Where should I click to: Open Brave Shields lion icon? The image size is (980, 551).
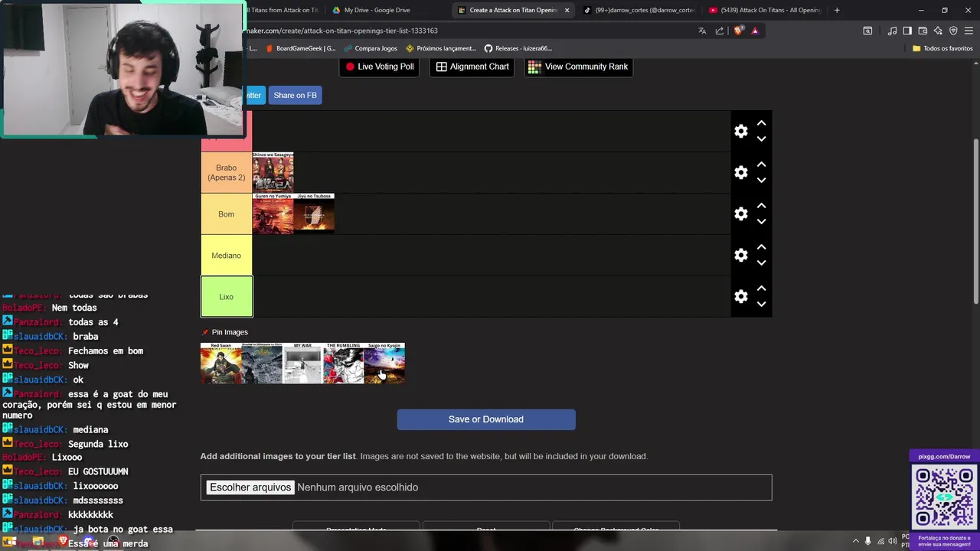click(x=738, y=31)
